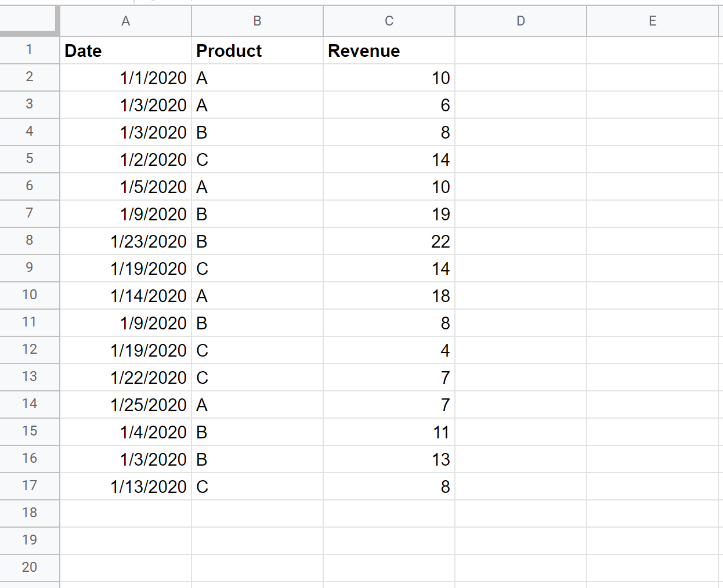723x588 pixels.
Task: Select Product cell A in row 14
Action: pyautogui.click(x=257, y=405)
